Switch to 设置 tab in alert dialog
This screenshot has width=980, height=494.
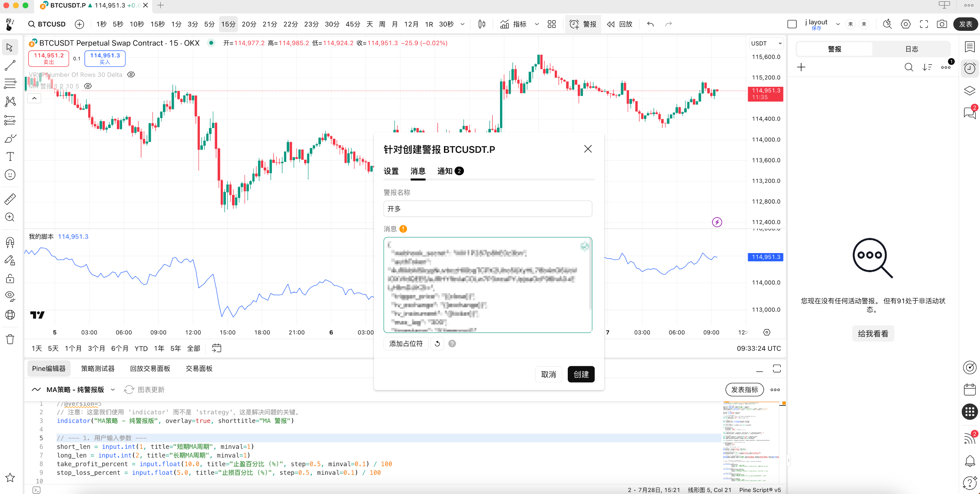click(x=391, y=171)
